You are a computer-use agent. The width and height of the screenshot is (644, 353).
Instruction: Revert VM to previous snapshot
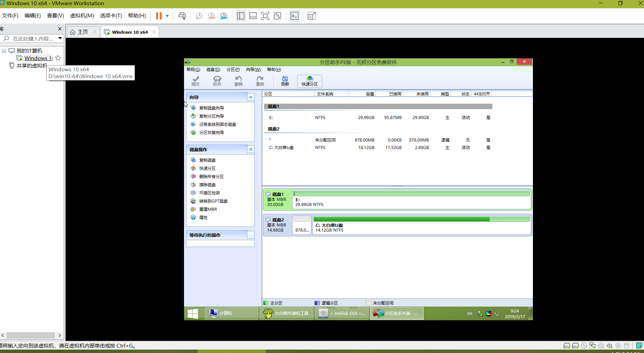[212, 16]
